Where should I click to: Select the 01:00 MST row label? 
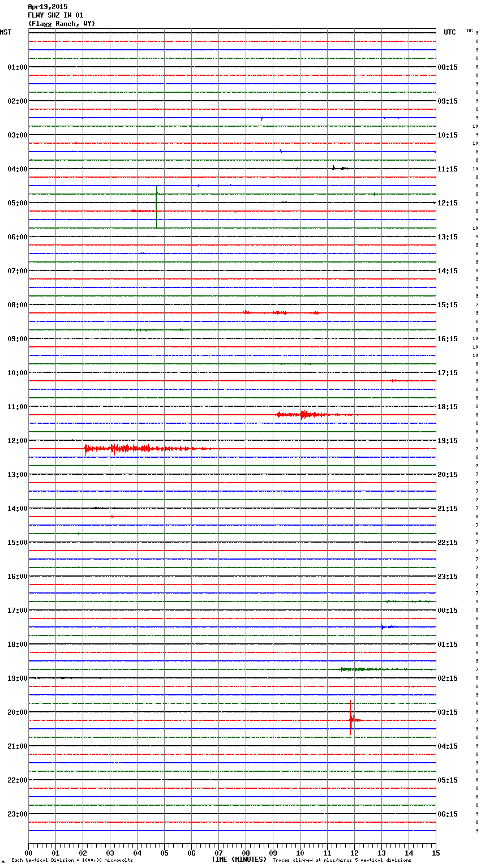coord(18,67)
